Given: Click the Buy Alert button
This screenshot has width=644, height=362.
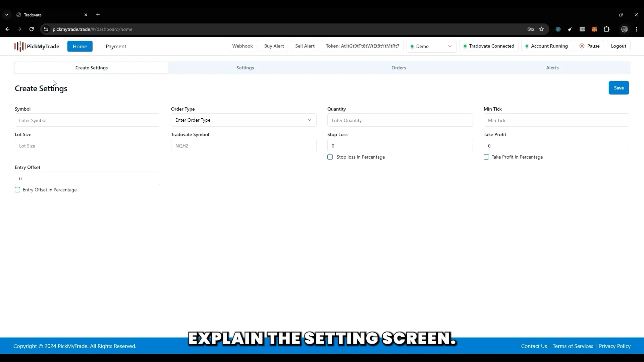Looking at the screenshot, I should tap(274, 46).
